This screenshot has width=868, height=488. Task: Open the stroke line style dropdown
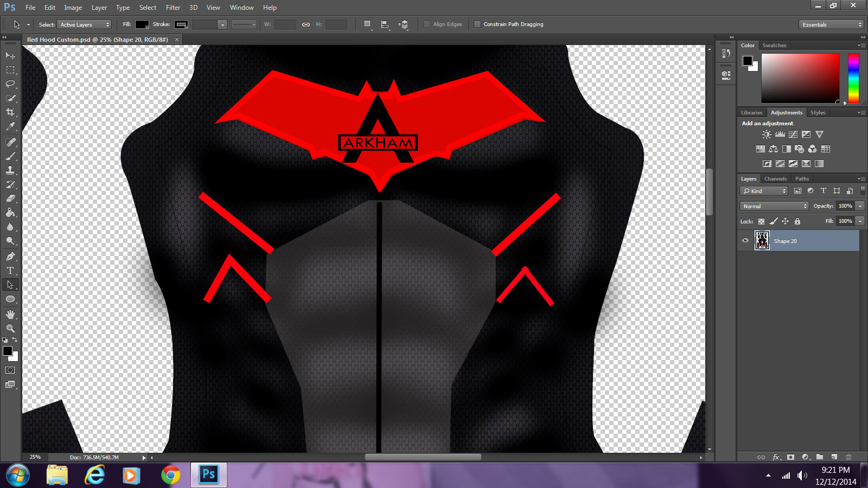[244, 24]
